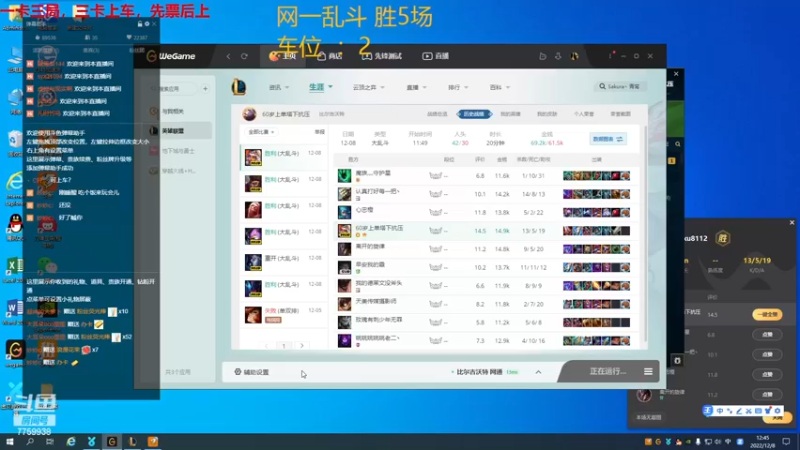Viewport: 800px width, 450px height.
Task: Click the champion icon for player with 1/10/31
Action: (344, 176)
